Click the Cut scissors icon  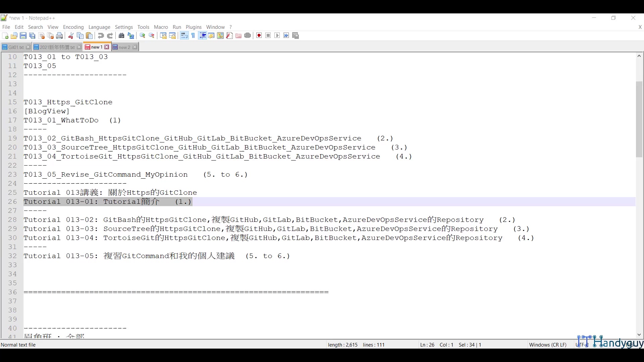coord(71,36)
